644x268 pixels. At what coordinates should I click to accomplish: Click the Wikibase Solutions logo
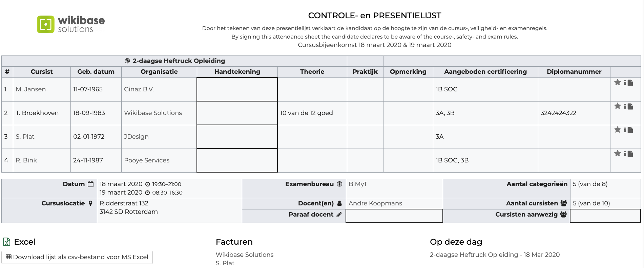(71, 24)
